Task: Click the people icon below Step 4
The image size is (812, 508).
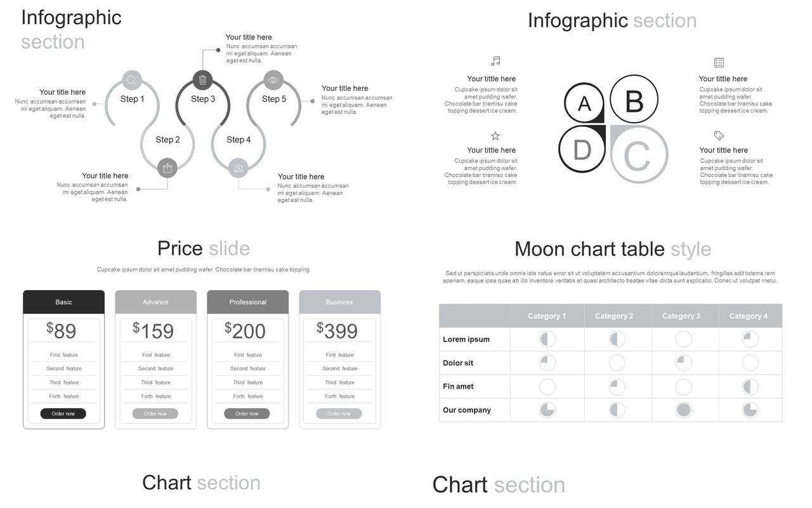Action: tap(239, 168)
